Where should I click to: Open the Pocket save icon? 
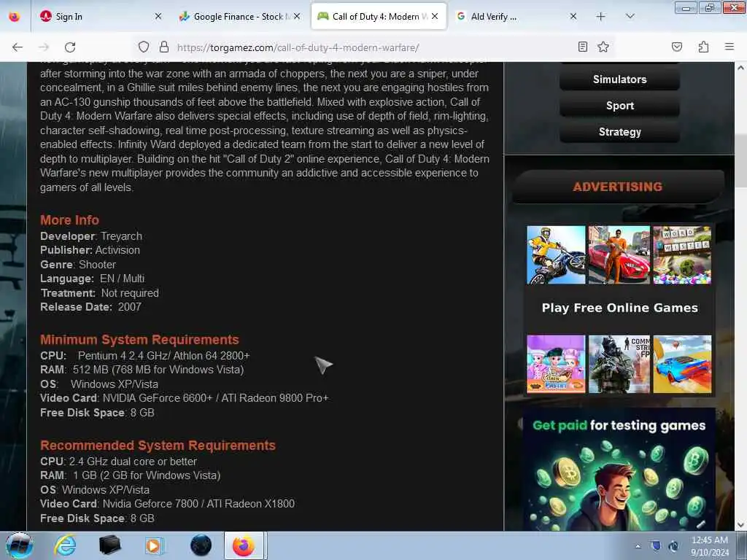tap(676, 47)
